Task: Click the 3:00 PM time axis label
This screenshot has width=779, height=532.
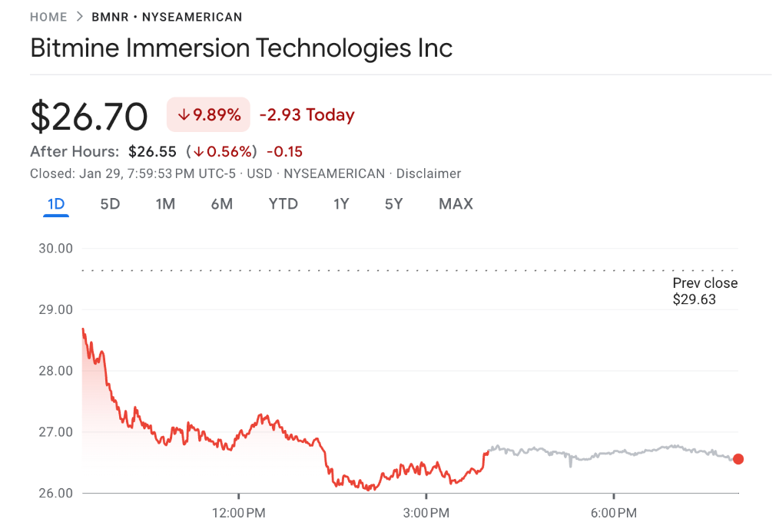Action: (426, 512)
